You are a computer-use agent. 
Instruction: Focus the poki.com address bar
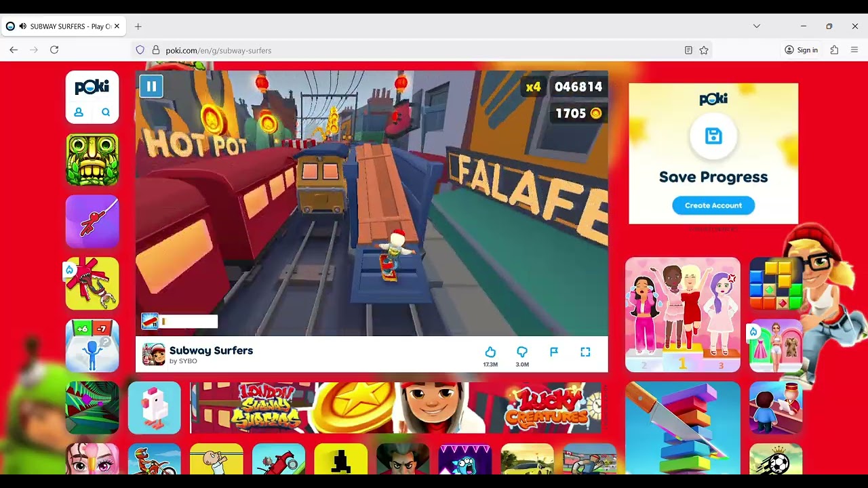422,50
